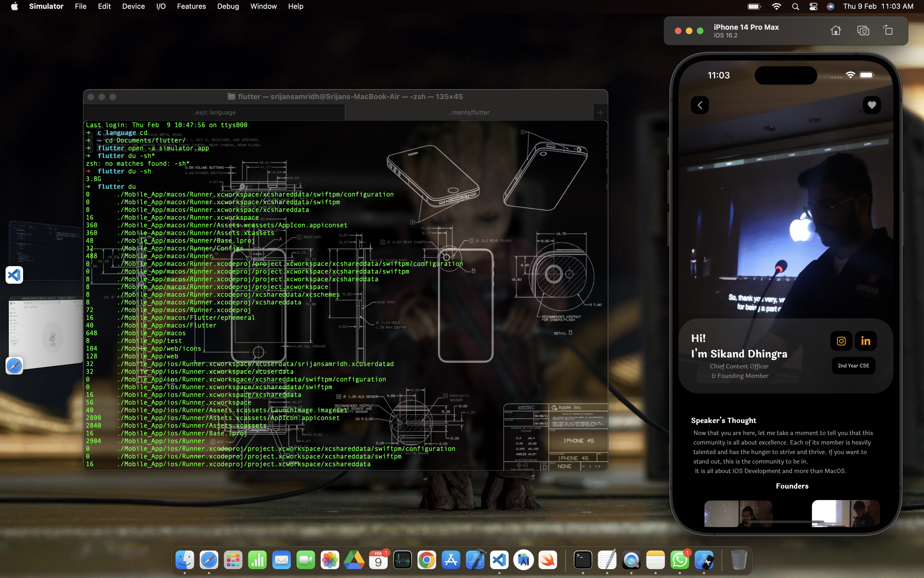Open the Simulator app icon in the Dock

click(704, 560)
